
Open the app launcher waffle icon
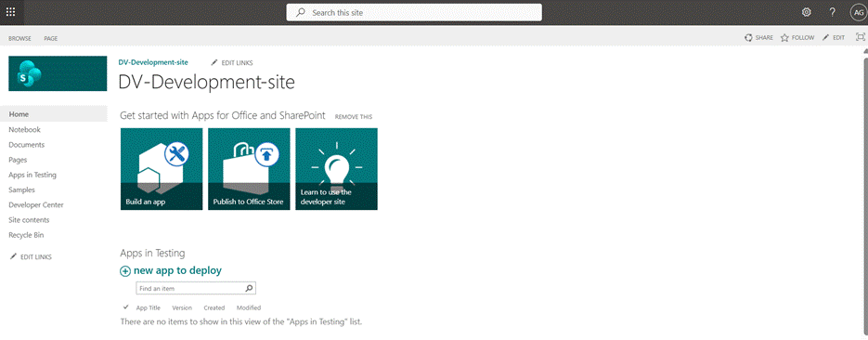(x=10, y=12)
